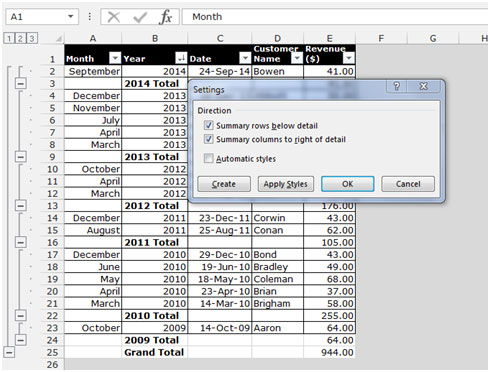The width and height of the screenshot is (490, 372).
Task: Toggle Summary rows below detail checkbox
Action: pyautogui.click(x=208, y=125)
